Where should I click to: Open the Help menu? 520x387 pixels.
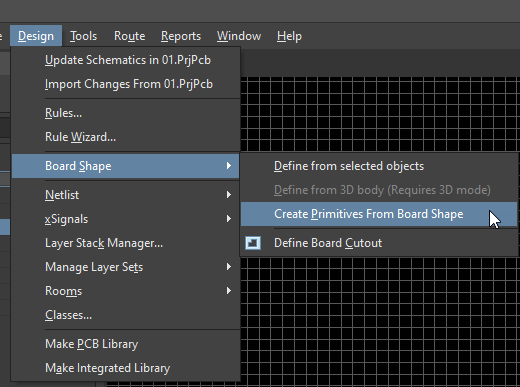289,36
